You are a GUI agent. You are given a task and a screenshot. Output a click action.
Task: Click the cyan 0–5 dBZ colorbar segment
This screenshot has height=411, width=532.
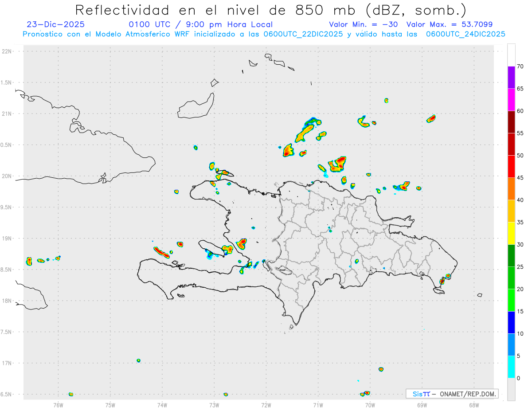(x=511, y=367)
